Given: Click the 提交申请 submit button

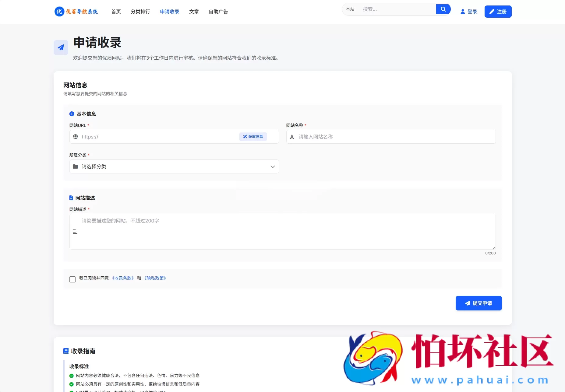Looking at the screenshot, I should pos(478,303).
